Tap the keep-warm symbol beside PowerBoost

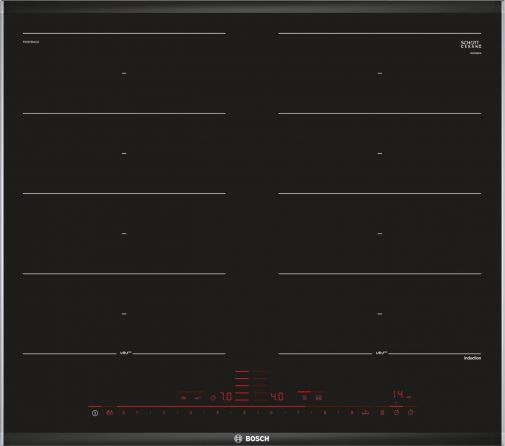point(382,413)
